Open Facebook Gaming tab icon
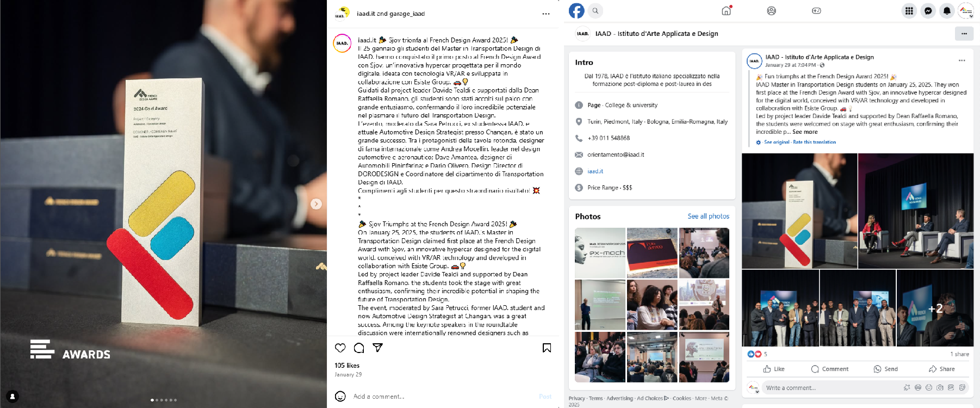The width and height of the screenshot is (980, 408). point(816,10)
